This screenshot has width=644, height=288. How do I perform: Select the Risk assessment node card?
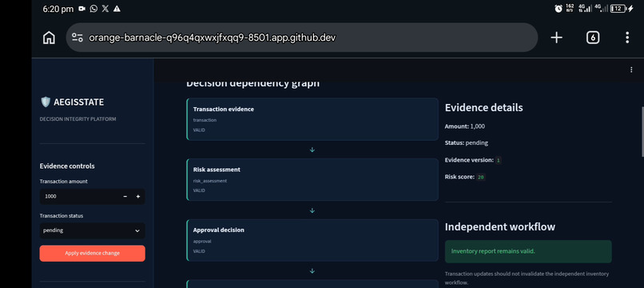click(x=312, y=180)
